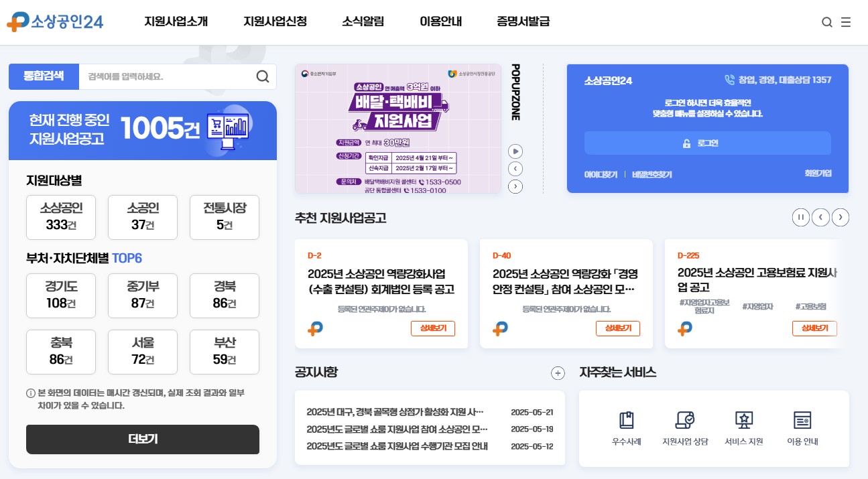The width and height of the screenshot is (868, 479).
Task: Click the #자영업자고용보험료지 hashtag
Action: 704,307
